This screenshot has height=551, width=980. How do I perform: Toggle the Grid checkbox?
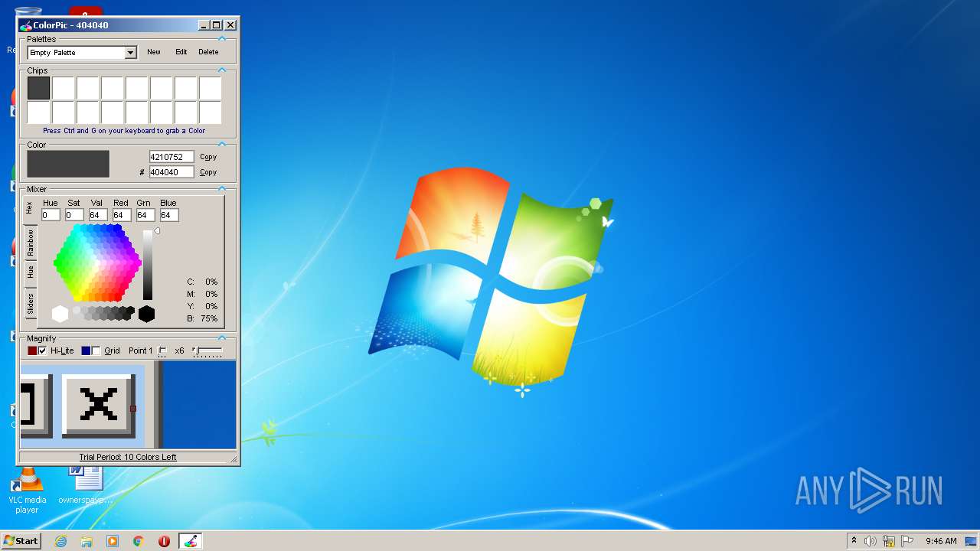[x=96, y=350]
